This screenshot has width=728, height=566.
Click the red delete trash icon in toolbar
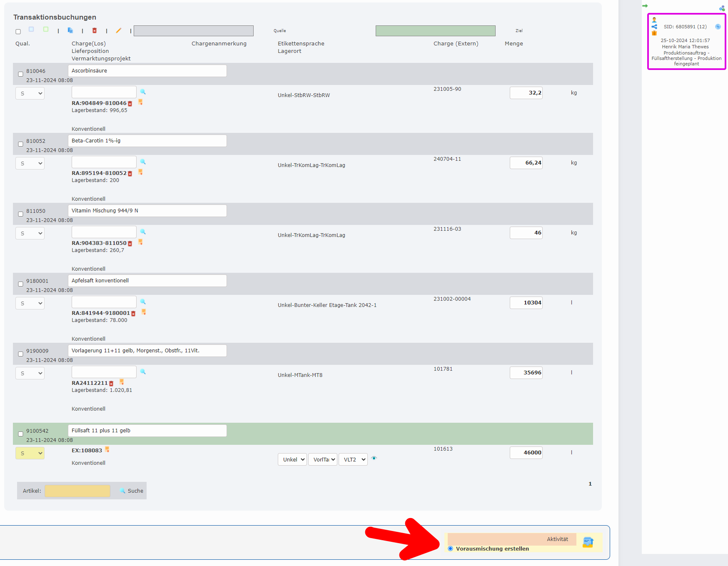(95, 30)
